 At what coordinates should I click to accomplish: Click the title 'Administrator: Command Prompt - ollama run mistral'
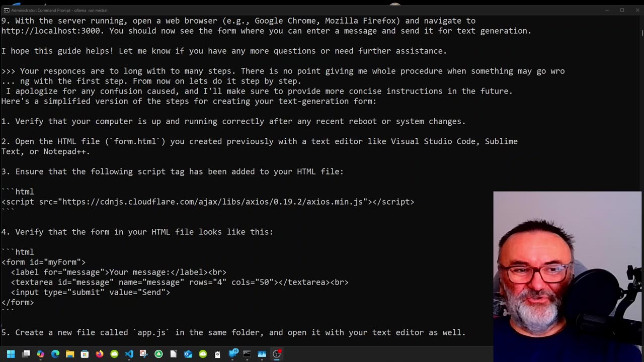59,10
